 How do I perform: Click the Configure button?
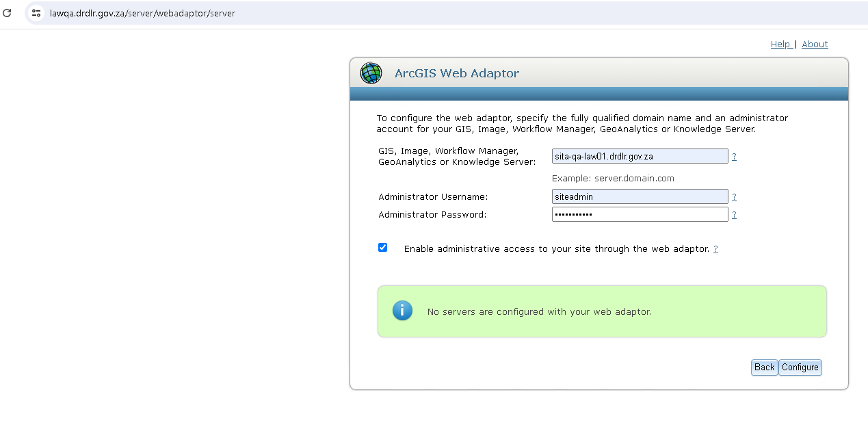pyautogui.click(x=800, y=368)
